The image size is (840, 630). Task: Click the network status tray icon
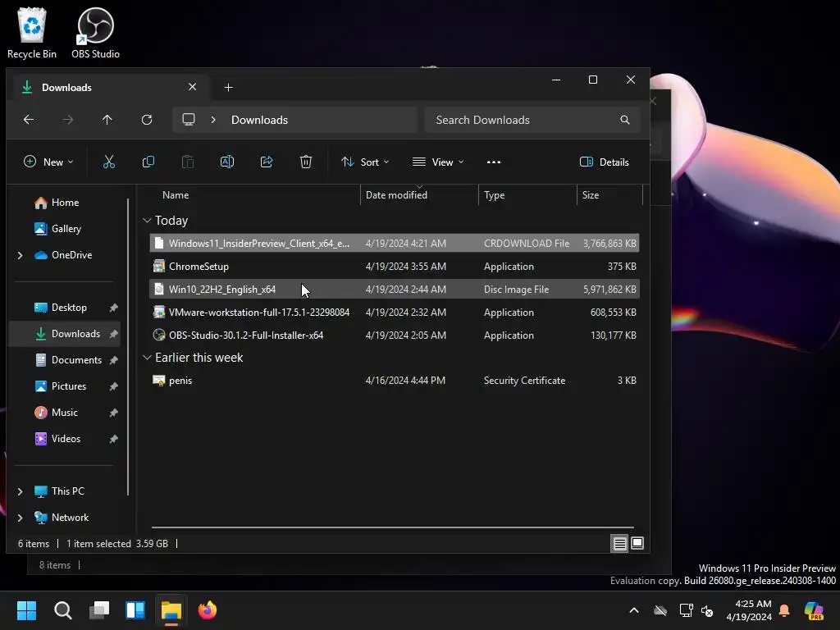point(687,610)
